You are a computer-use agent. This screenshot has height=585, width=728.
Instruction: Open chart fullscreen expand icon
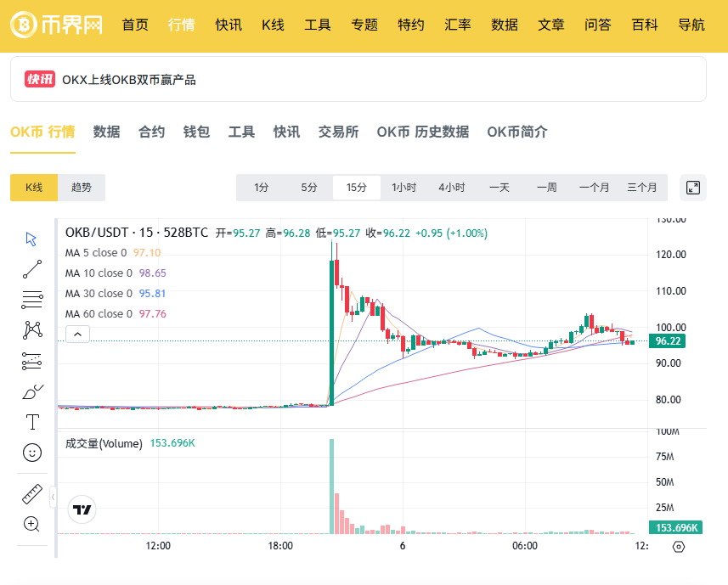692,188
